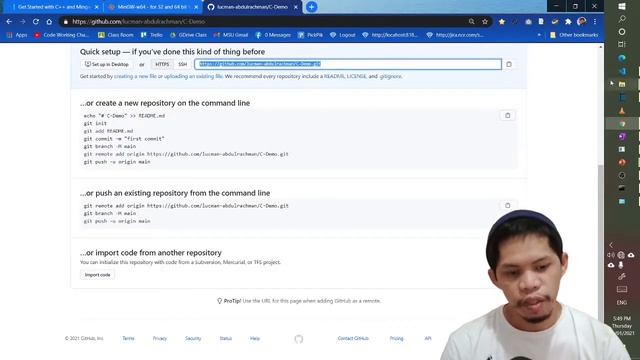Click the GitHub Octocat footer logo
Screen dimensions: 640x360
(299, 339)
